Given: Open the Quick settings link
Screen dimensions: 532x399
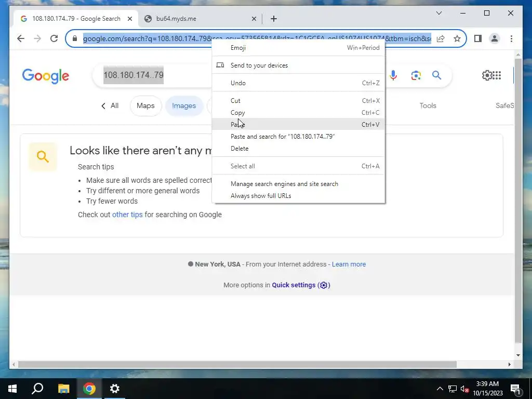Looking at the screenshot, I should (x=301, y=285).
